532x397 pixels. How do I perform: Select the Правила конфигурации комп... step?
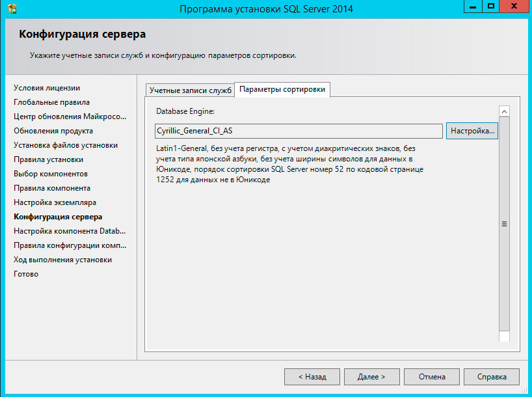coord(70,245)
